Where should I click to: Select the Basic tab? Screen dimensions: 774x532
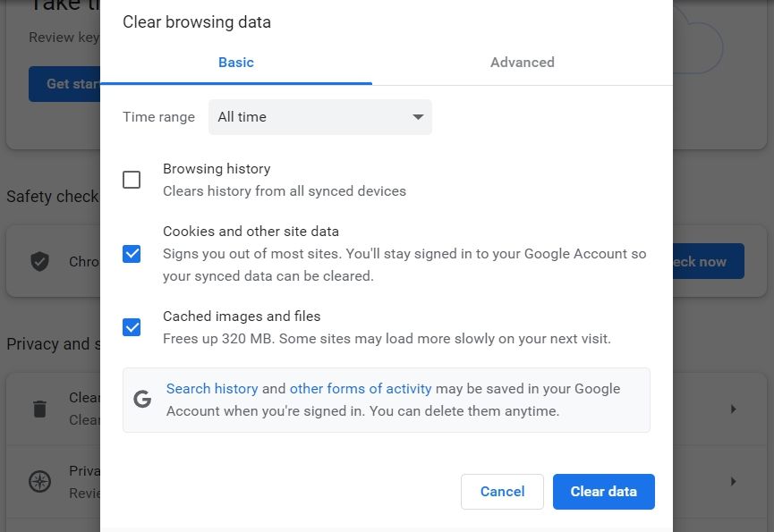tap(235, 63)
